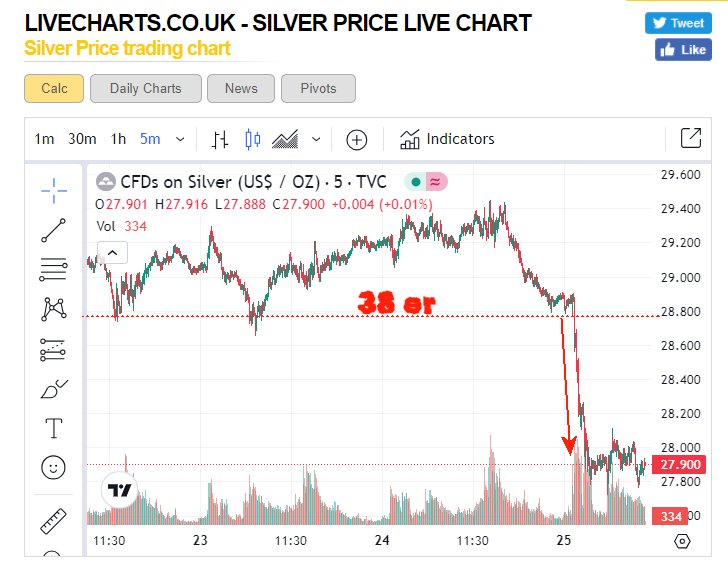The image size is (728, 576).
Task: Add a symbol to compare with the plus icon
Action: 357,139
